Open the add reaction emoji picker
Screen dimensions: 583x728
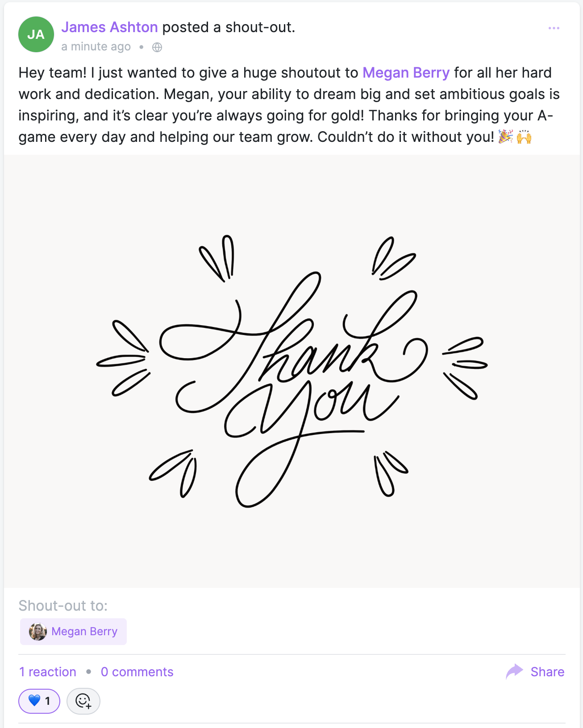click(x=83, y=701)
